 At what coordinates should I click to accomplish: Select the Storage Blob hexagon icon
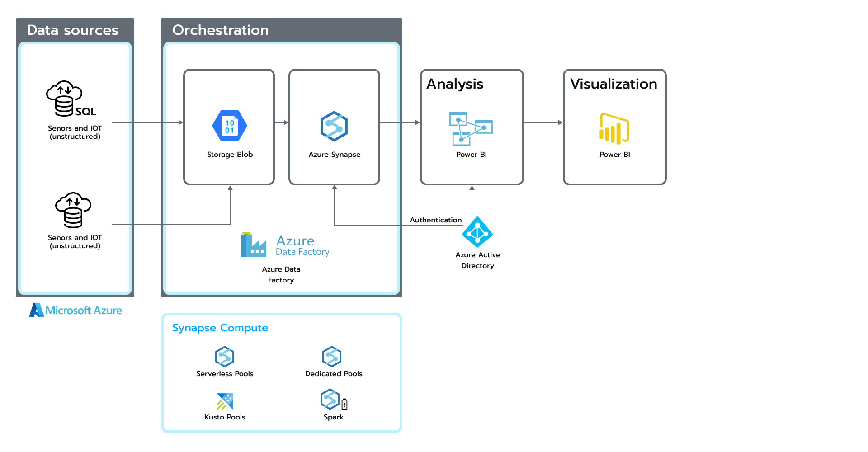(230, 126)
